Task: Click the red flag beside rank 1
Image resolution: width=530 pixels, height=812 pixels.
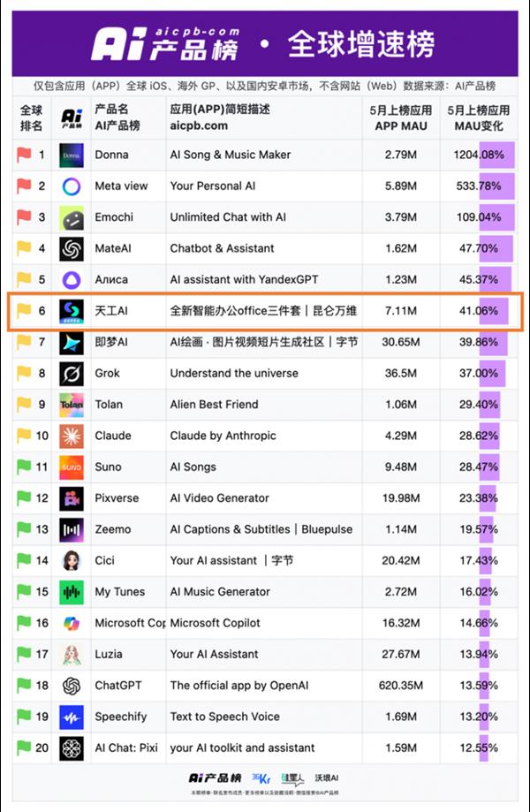Action: (24, 156)
